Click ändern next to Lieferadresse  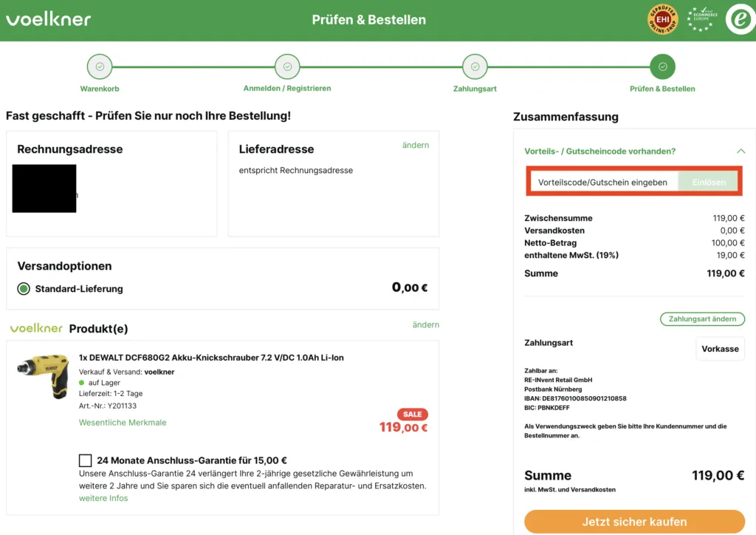coord(416,146)
